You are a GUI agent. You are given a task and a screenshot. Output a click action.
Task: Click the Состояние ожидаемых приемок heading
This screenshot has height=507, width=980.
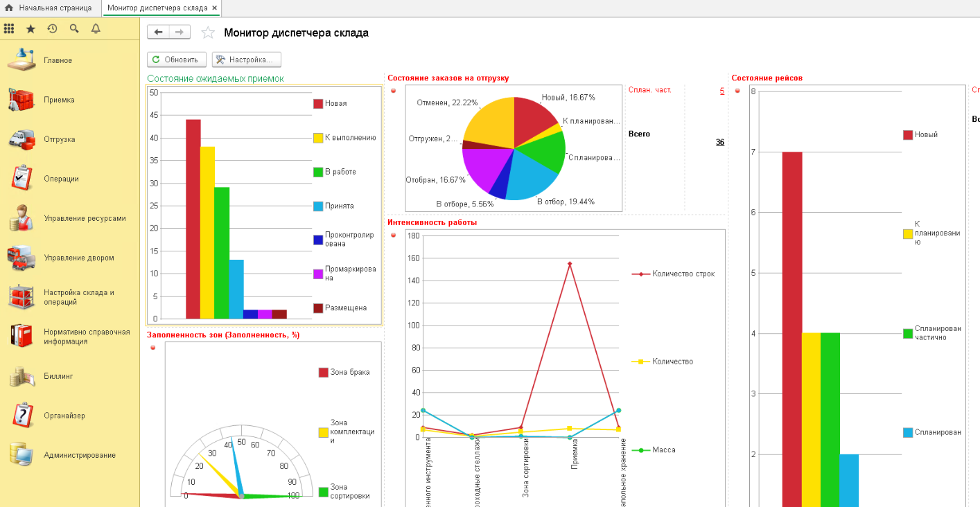(216, 78)
